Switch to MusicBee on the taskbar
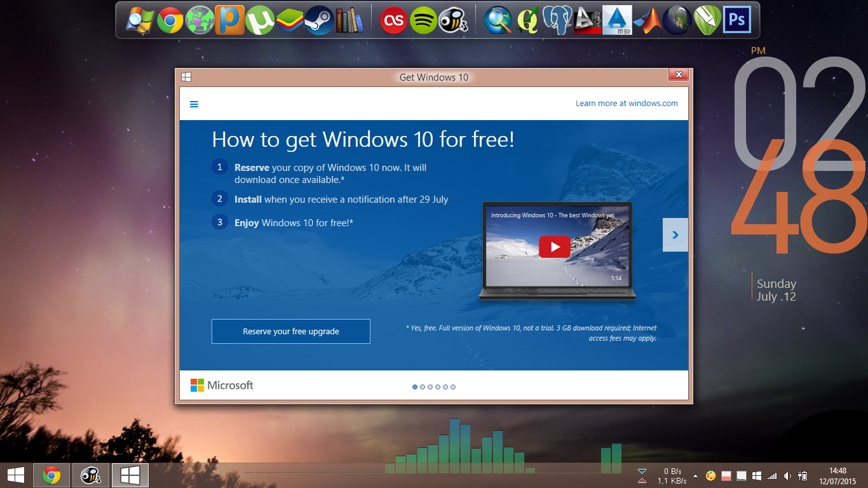This screenshot has width=868, height=488. [91, 475]
